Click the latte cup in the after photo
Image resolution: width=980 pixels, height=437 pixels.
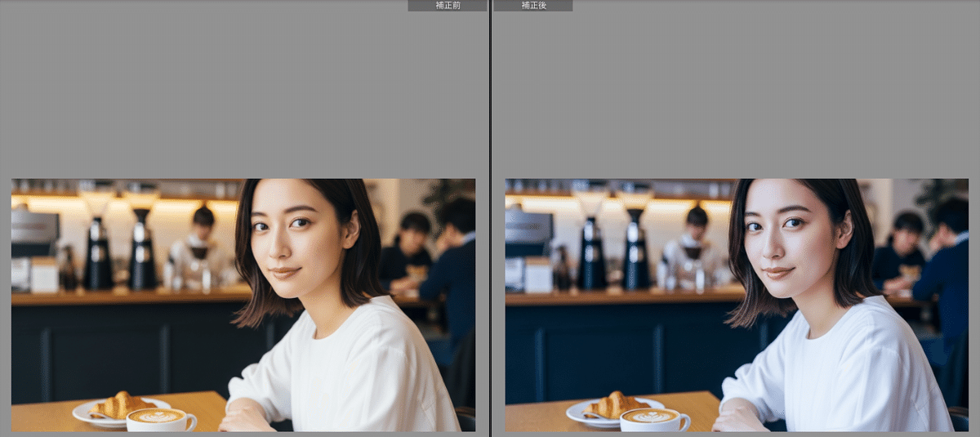[653, 419]
